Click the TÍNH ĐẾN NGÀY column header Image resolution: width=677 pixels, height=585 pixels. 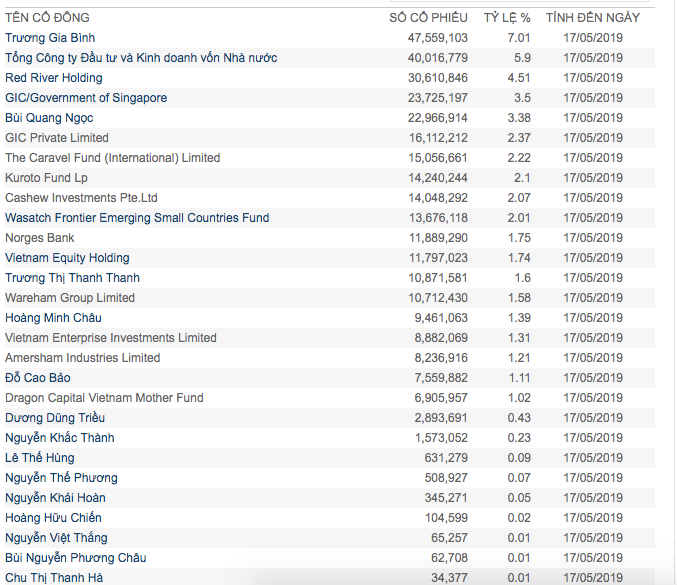pos(593,18)
